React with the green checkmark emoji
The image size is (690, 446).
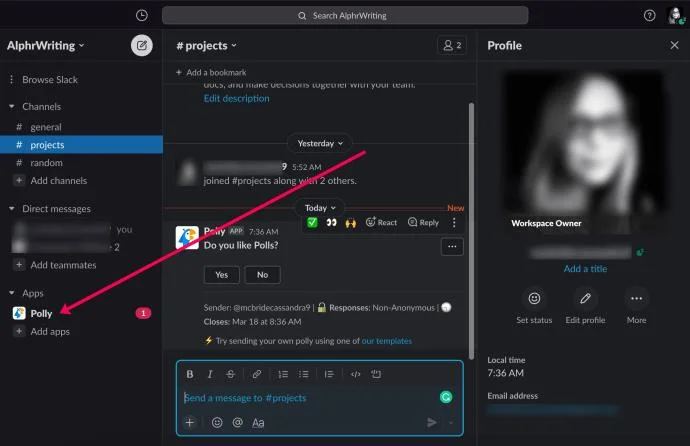coord(312,223)
